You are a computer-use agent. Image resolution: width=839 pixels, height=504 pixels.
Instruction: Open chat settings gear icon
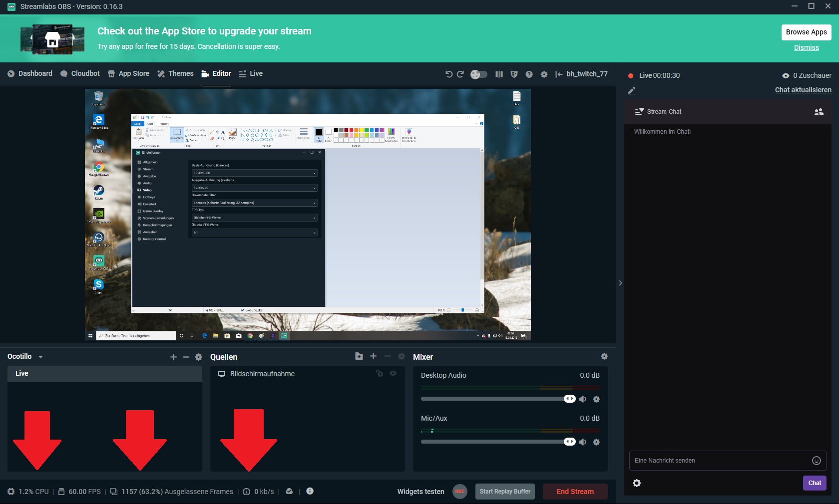(x=637, y=483)
